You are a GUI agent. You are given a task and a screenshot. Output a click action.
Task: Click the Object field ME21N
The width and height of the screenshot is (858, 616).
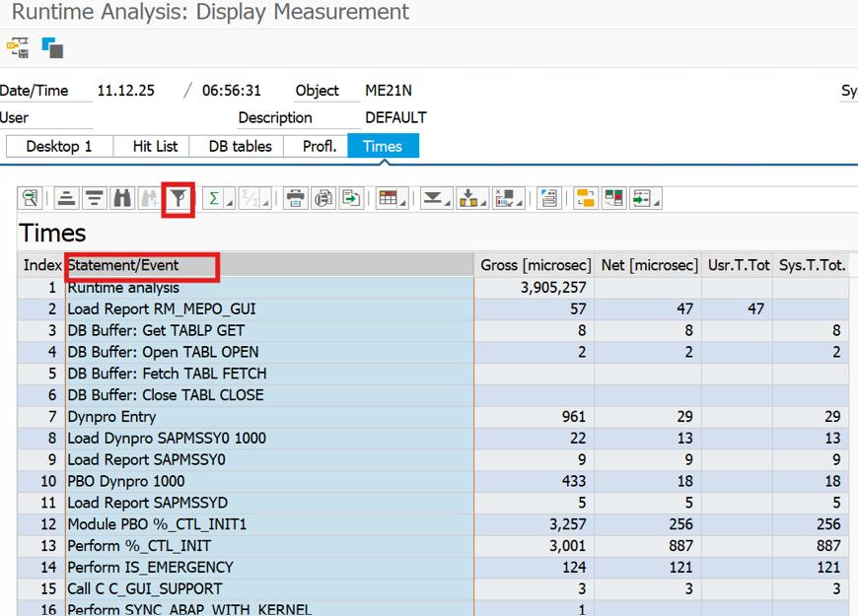coord(389,91)
